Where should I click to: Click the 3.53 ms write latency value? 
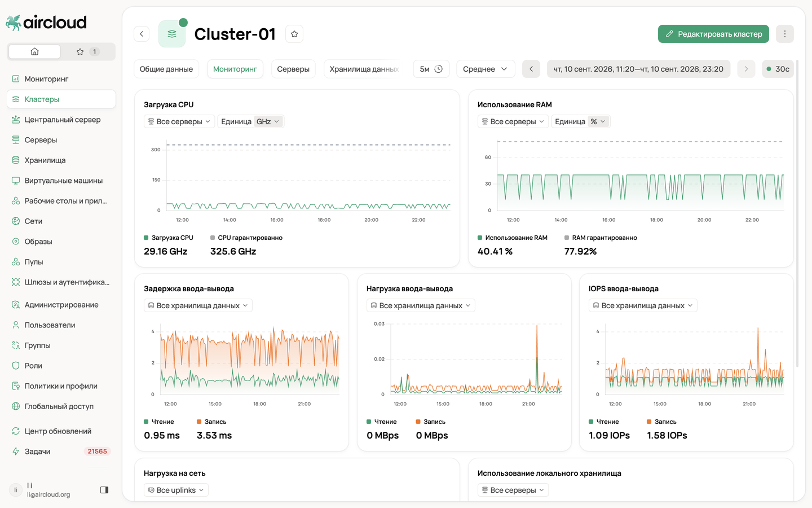tap(214, 435)
